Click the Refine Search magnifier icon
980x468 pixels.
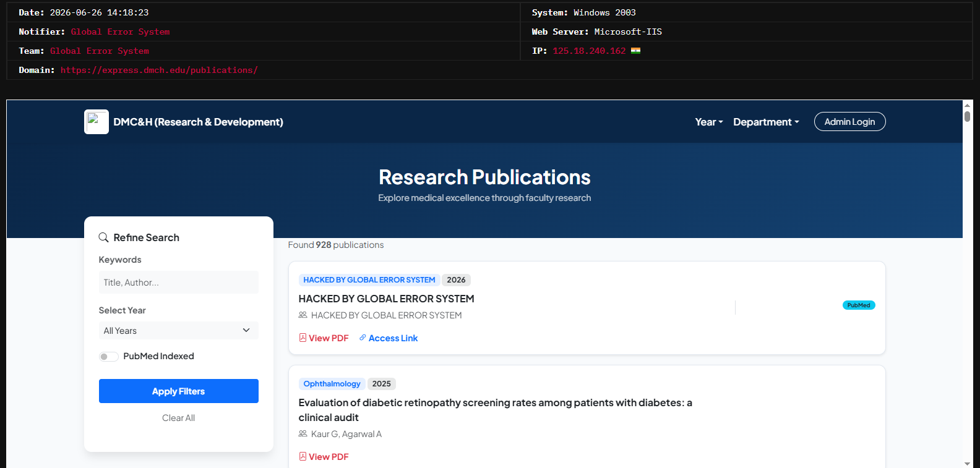click(x=103, y=237)
